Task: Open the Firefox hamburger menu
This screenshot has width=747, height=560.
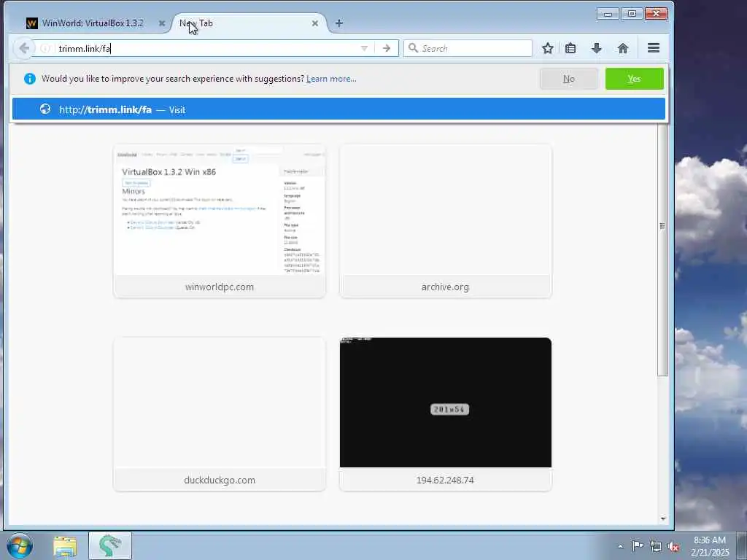Action: tap(654, 47)
